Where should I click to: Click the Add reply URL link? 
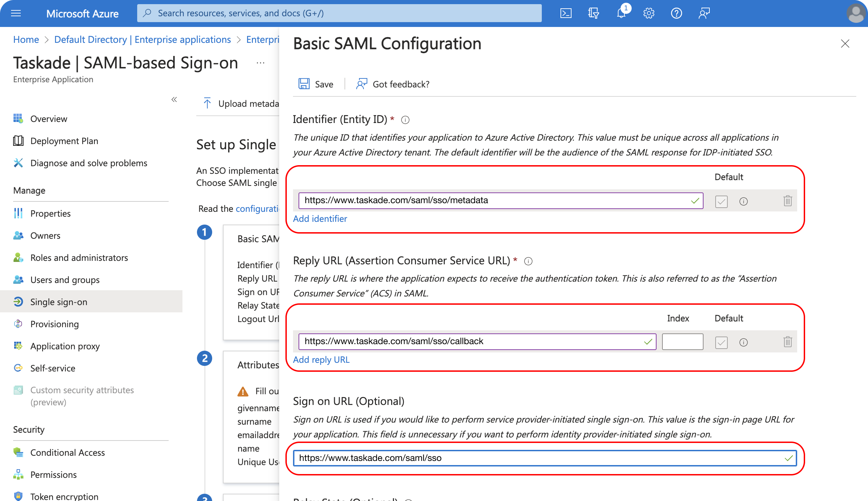[x=321, y=360]
